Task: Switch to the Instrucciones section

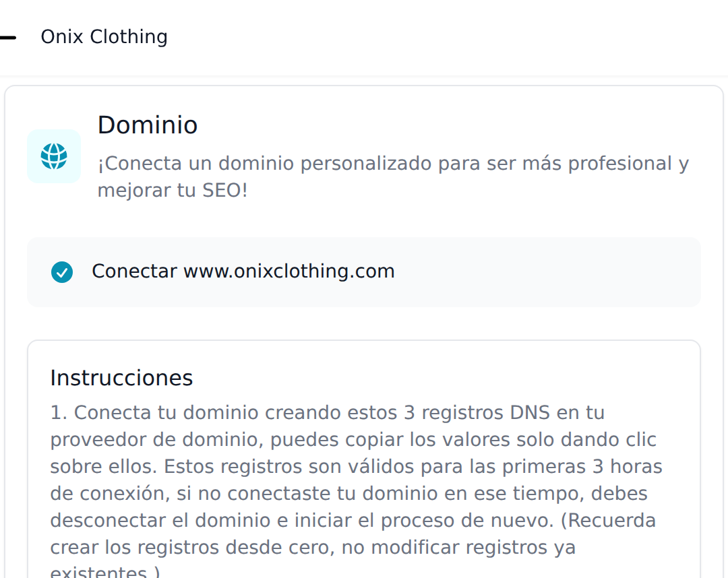Action: 121,378
